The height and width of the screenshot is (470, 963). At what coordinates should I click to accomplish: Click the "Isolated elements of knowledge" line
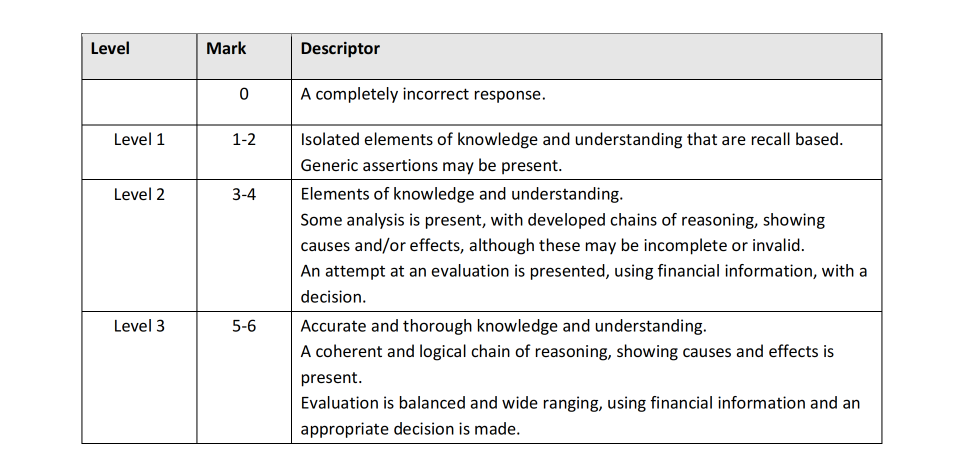[571, 140]
